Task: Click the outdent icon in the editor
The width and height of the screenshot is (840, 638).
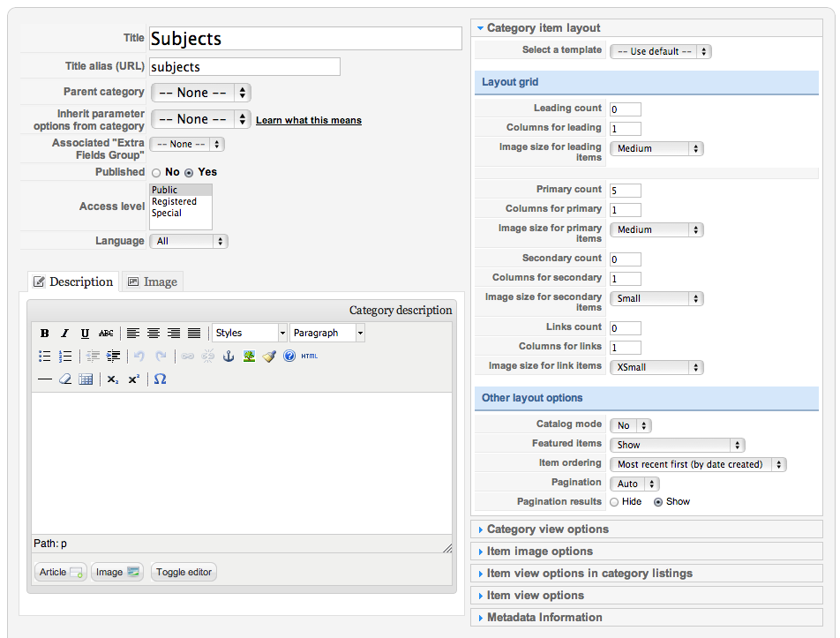Action: coord(93,357)
